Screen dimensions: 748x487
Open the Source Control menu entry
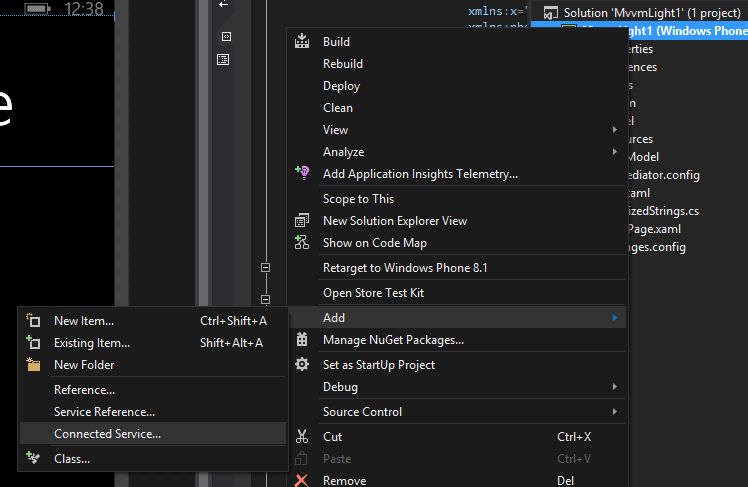457,411
